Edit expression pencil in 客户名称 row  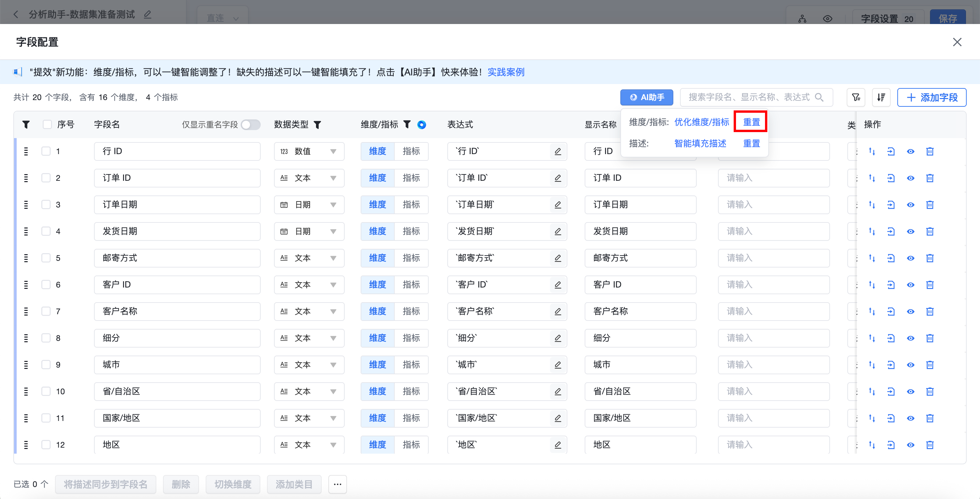(x=558, y=311)
